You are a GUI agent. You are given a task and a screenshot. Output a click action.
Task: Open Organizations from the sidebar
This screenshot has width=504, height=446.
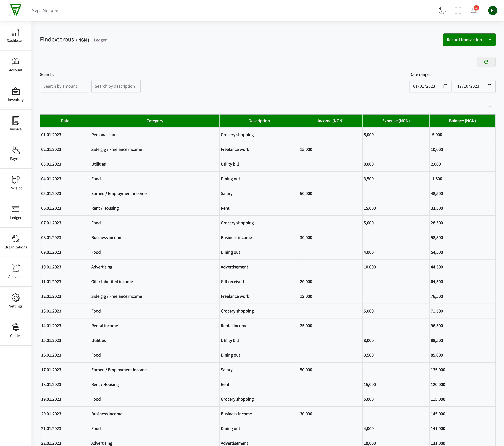click(x=15, y=242)
